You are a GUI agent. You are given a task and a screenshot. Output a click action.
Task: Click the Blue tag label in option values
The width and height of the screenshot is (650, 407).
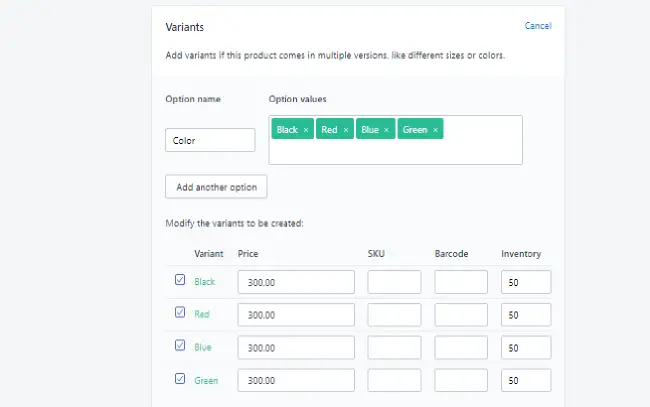tap(370, 130)
